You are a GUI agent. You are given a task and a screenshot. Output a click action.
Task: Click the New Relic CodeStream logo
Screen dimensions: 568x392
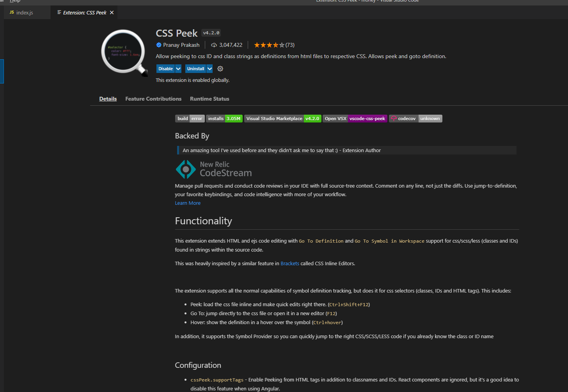point(214,169)
